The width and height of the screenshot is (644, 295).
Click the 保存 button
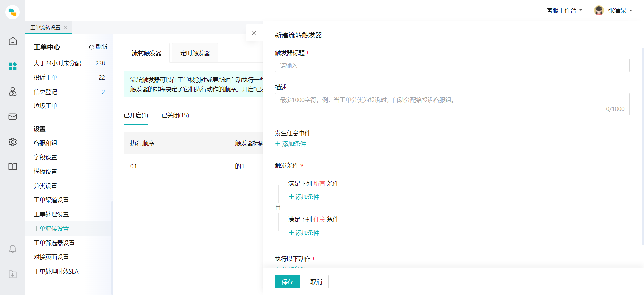[287, 282]
